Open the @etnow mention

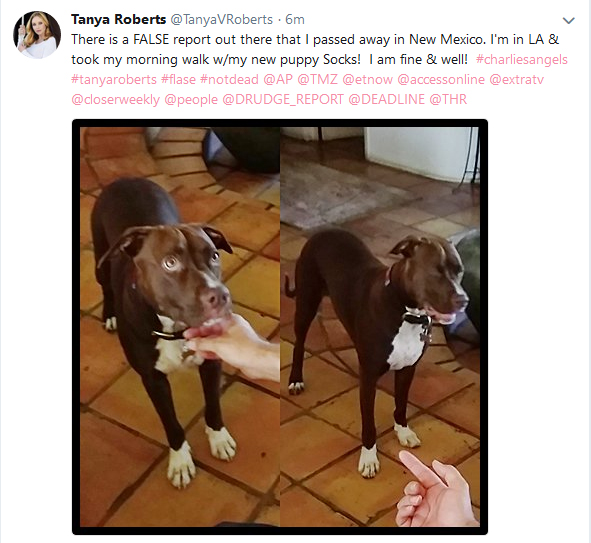click(367, 80)
